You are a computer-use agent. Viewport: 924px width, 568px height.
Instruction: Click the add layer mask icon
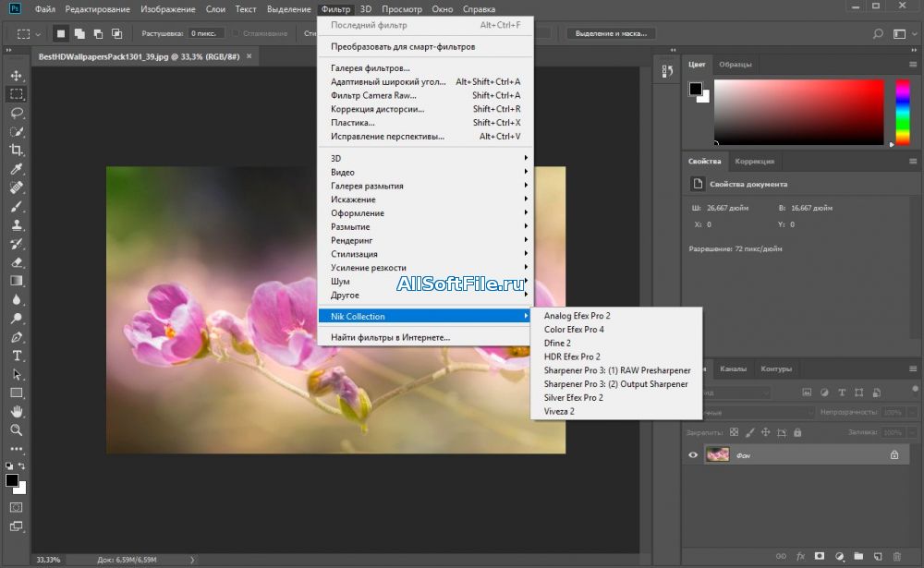[x=820, y=556]
